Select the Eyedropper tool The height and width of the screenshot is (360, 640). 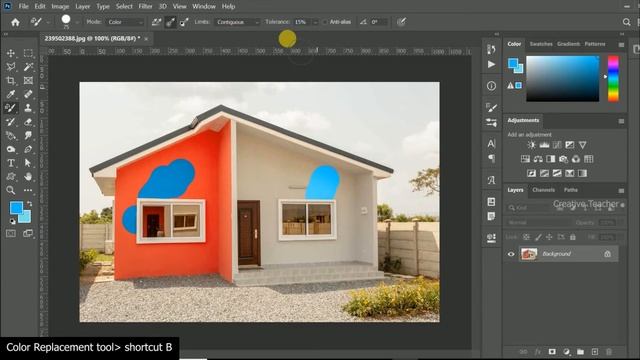pos(11,94)
